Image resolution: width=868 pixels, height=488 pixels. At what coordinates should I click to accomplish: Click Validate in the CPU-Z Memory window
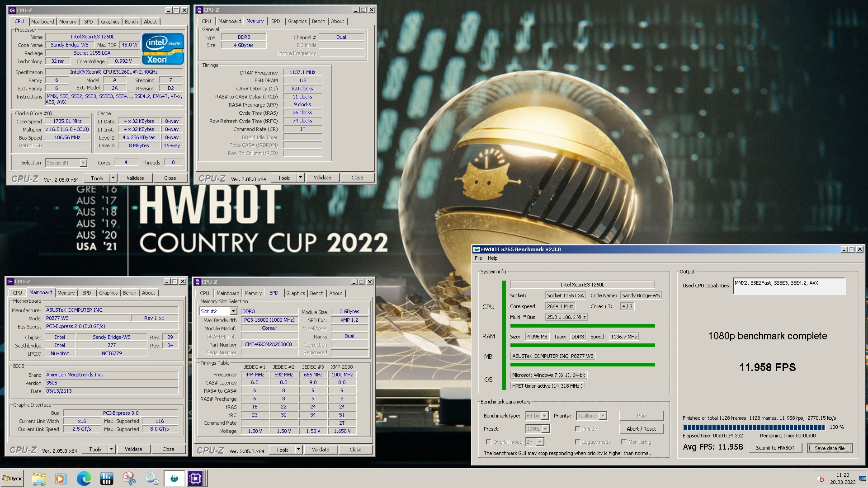coord(322,178)
